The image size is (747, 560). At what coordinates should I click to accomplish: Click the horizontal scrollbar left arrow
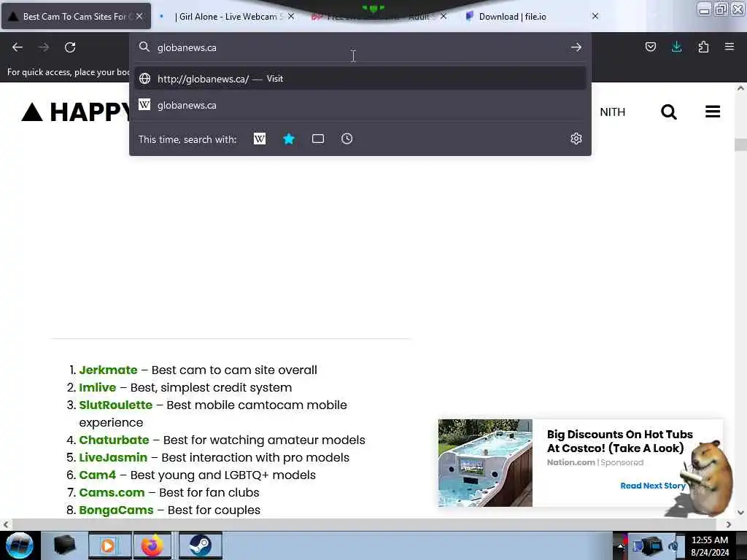coord(5,524)
